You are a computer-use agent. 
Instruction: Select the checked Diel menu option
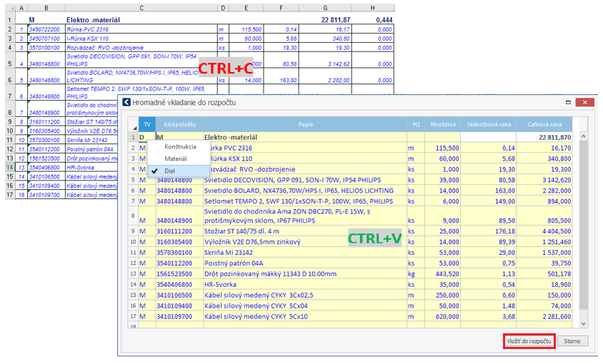[x=169, y=171]
